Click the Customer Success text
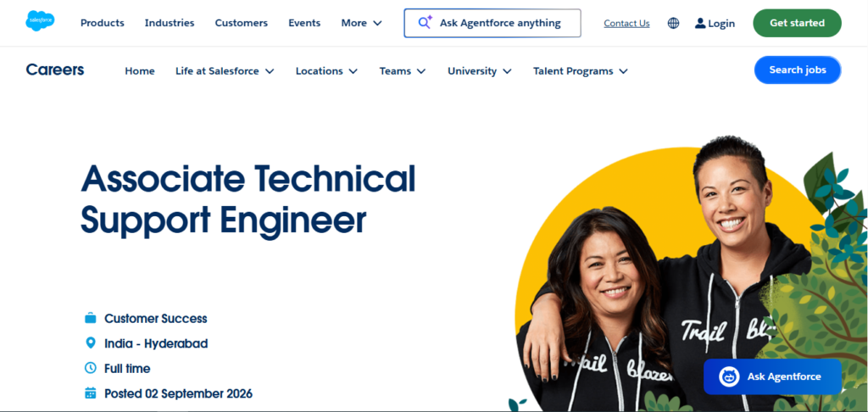 (156, 319)
